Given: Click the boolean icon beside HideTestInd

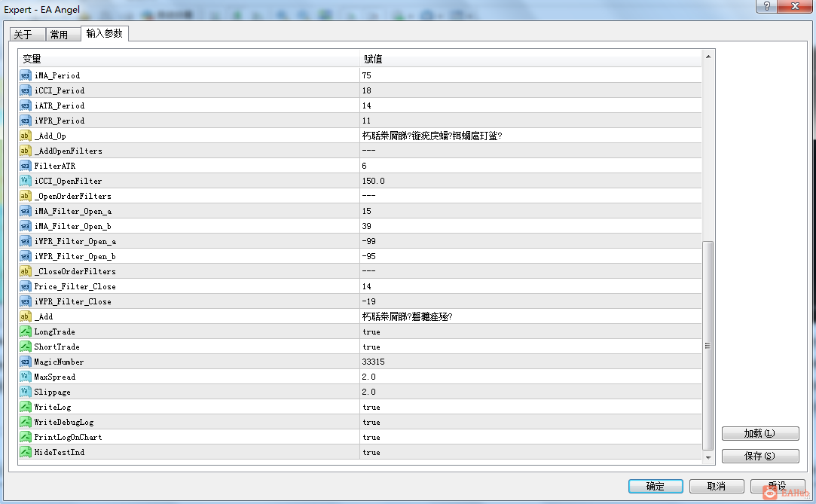Looking at the screenshot, I should tap(25, 453).
